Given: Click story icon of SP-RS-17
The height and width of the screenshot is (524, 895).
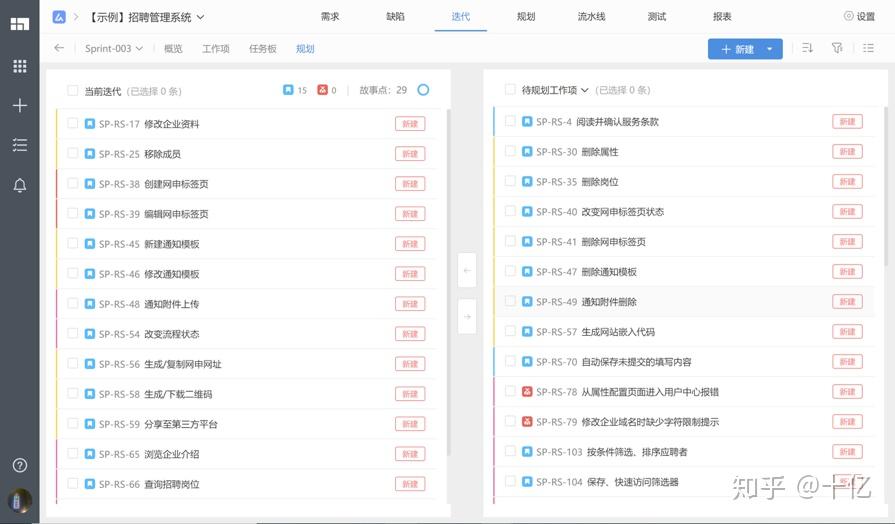Looking at the screenshot, I should (90, 124).
